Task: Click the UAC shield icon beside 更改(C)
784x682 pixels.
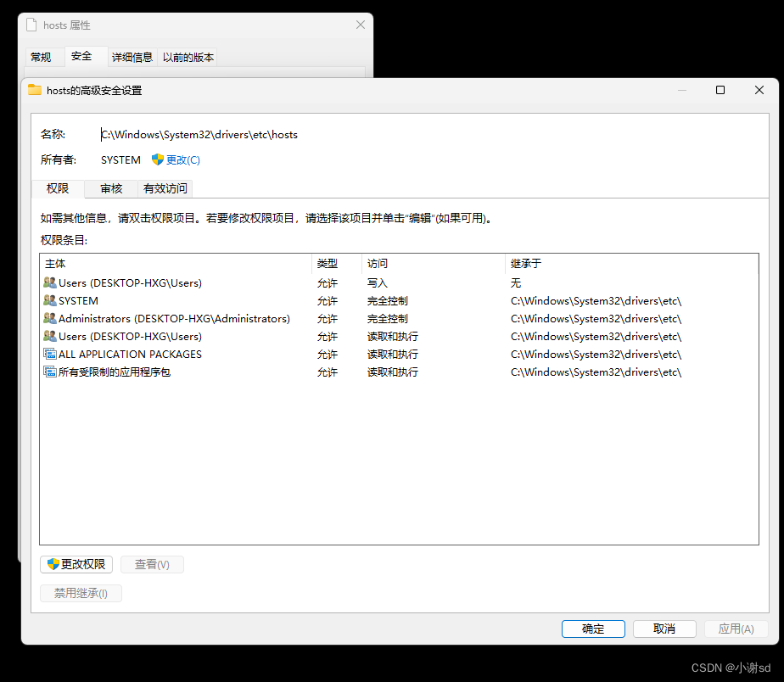Action: [158, 159]
